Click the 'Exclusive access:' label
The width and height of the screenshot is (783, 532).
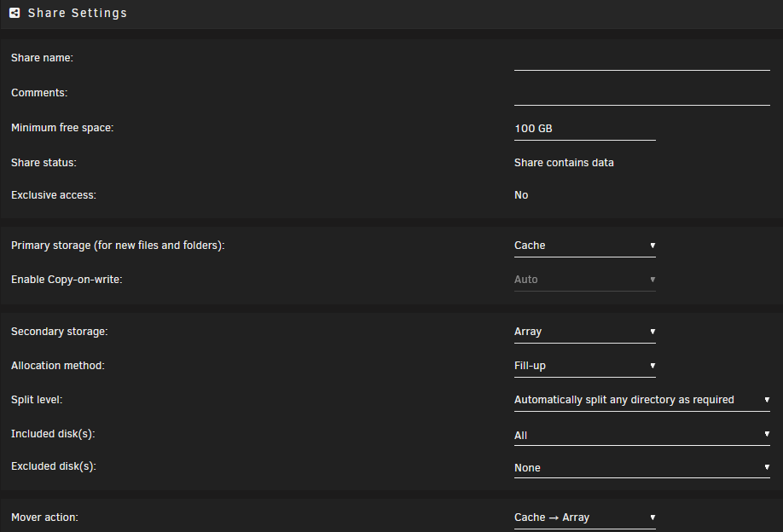[x=54, y=195]
